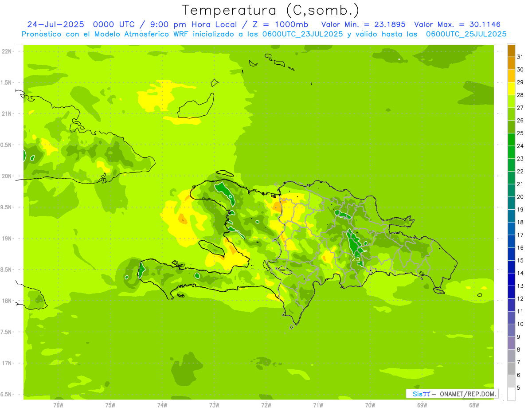Pick the purple legend swatch between 9 and 10
The height and width of the screenshot is (411, 532).
click(511, 330)
